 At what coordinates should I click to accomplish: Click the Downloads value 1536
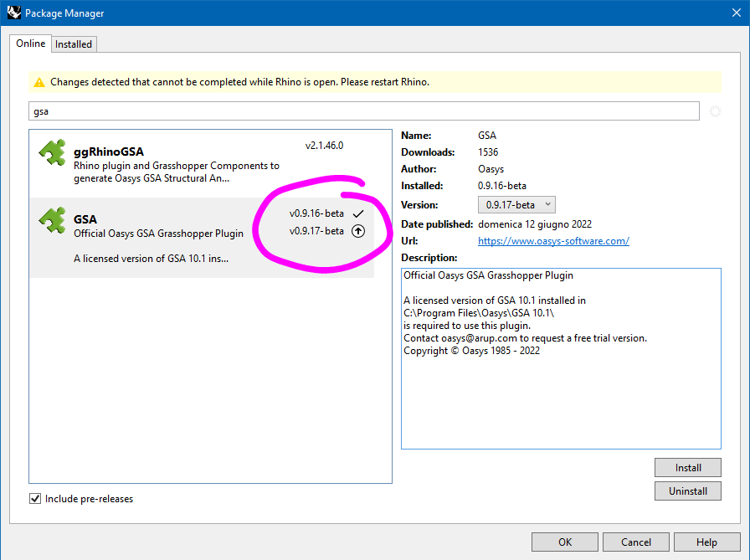pyautogui.click(x=488, y=152)
